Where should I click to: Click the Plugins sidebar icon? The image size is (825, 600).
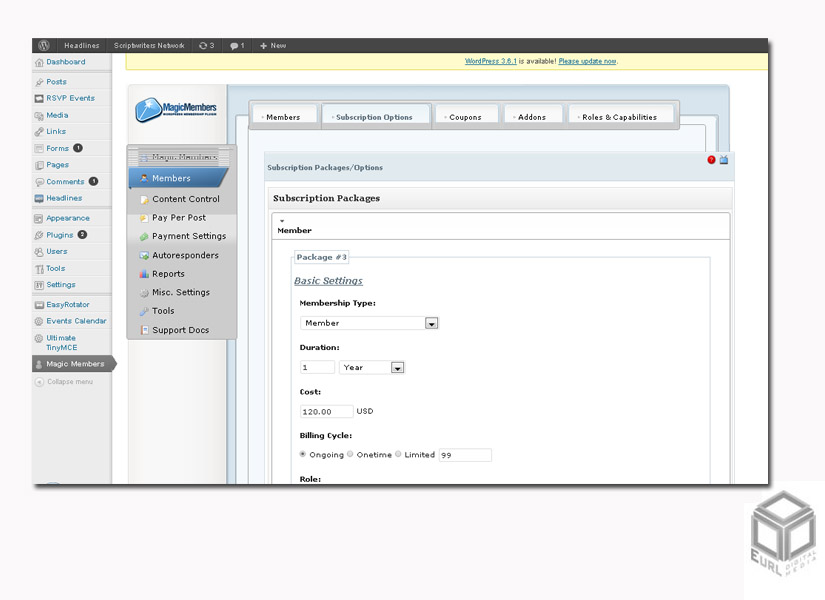(x=39, y=235)
